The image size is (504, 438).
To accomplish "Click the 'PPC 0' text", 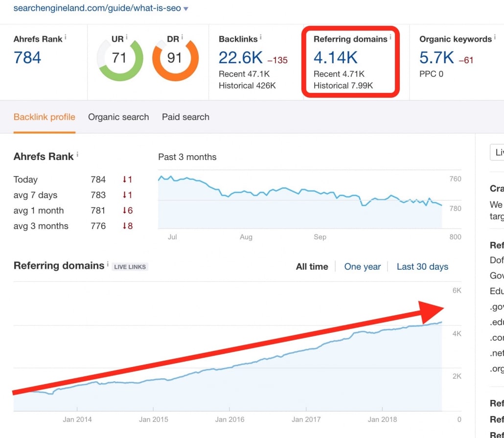I will tap(431, 74).
